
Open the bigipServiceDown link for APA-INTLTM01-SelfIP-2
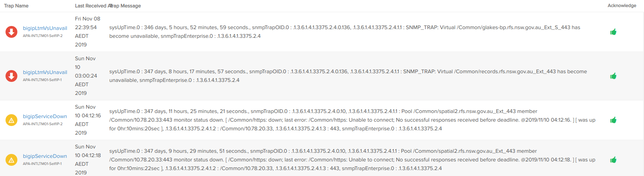(45, 117)
